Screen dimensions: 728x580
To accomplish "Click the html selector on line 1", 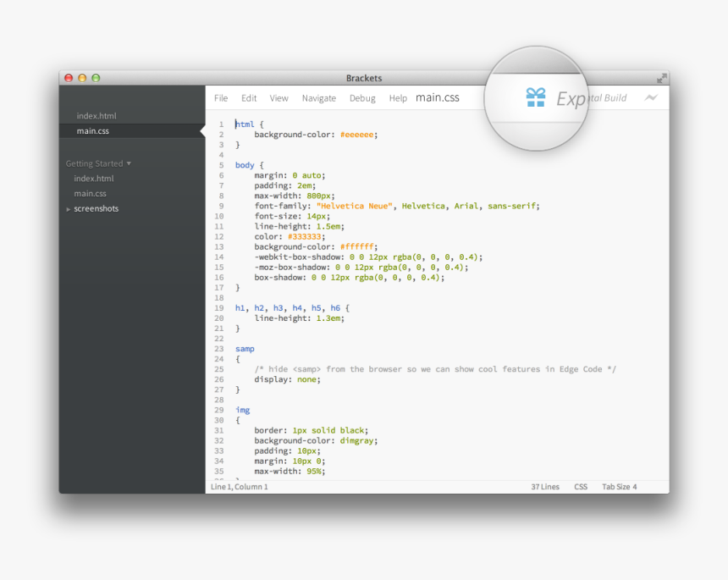I will coord(245,124).
